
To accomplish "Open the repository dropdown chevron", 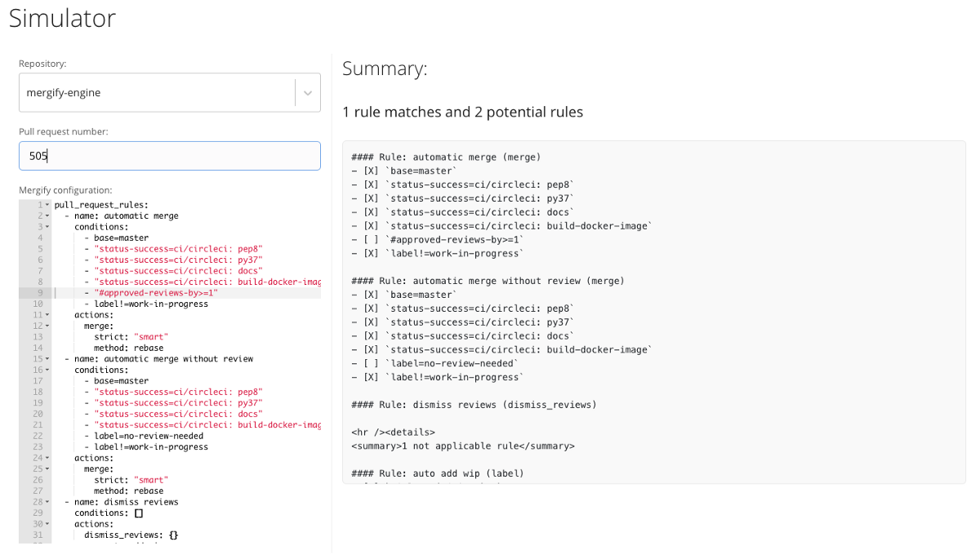I will tap(308, 93).
